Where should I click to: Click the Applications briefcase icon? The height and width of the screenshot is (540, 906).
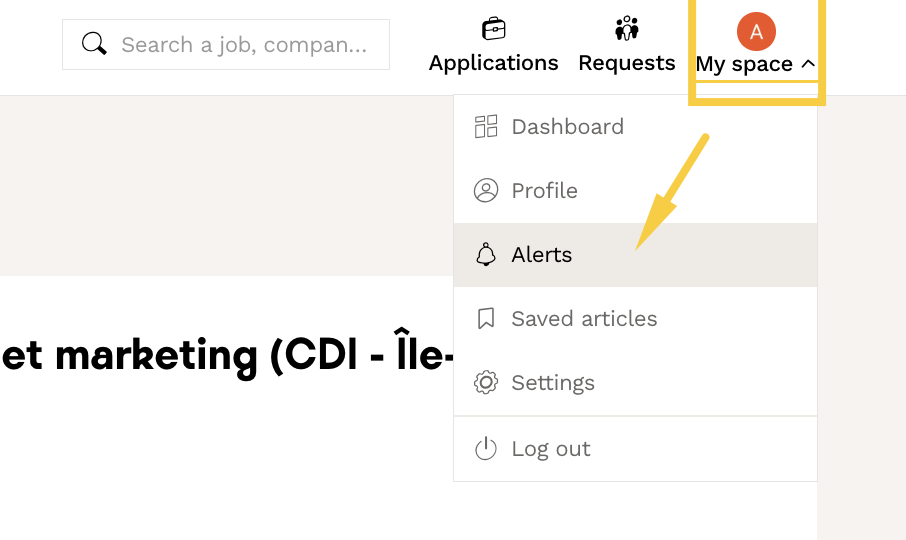coord(494,28)
